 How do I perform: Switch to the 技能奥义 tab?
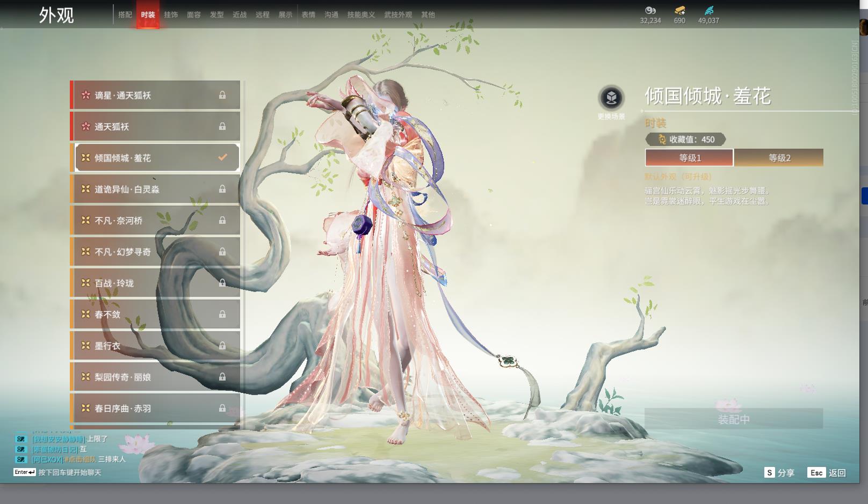point(361,14)
